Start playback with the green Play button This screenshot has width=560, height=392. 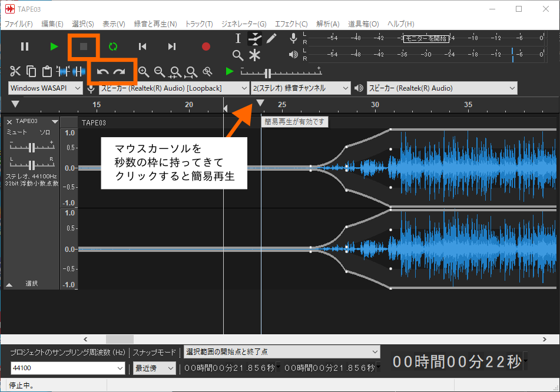pos(54,46)
